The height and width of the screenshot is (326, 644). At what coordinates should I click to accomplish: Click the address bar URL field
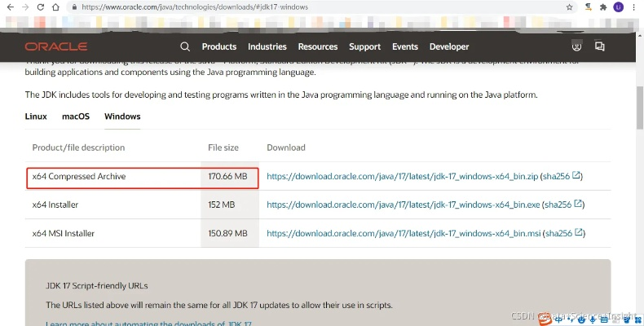tap(310, 7)
